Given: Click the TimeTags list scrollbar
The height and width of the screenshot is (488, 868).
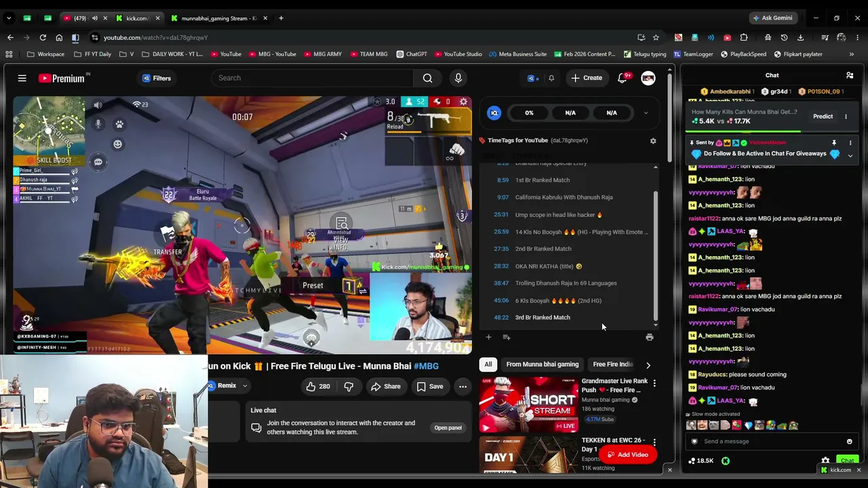Looking at the screenshot, I should coord(655,256).
